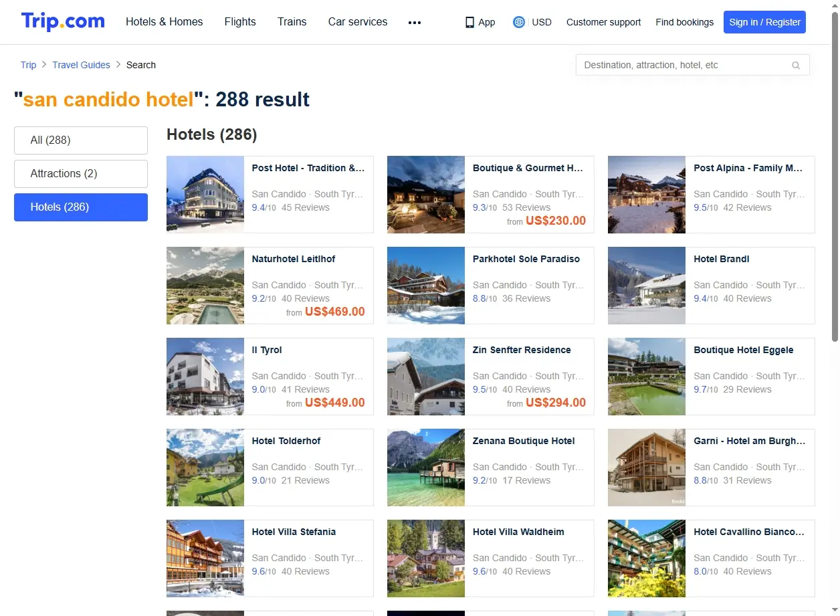The width and height of the screenshot is (840, 616).
Task: Click Post Alpina thumbnail photo
Action: pos(647,195)
